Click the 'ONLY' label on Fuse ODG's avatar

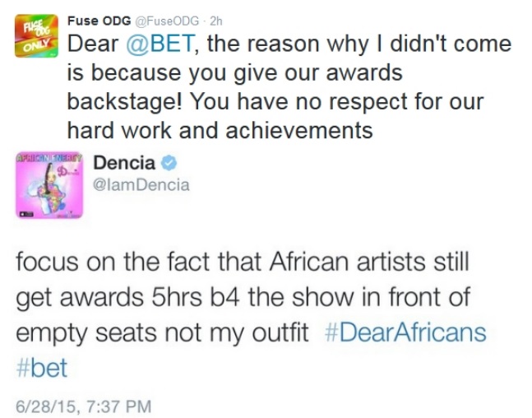[x=31, y=46]
